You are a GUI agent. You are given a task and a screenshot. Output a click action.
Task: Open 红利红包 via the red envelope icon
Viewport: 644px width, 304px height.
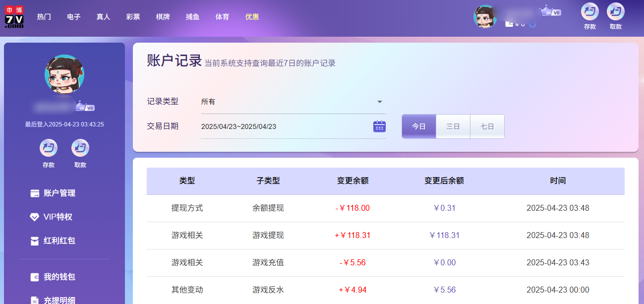click(x=34, y=241)
